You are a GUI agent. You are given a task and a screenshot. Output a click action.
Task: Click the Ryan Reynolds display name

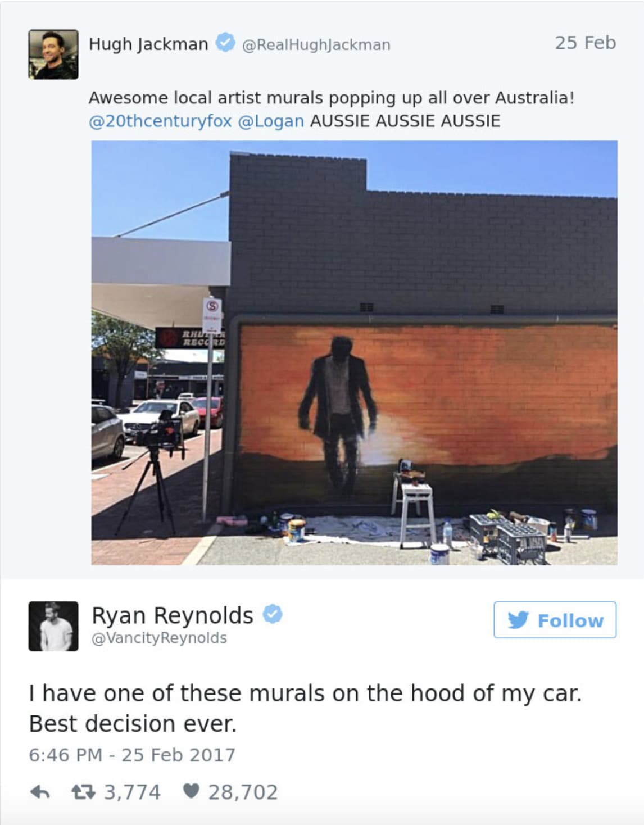tap(173, 615)
